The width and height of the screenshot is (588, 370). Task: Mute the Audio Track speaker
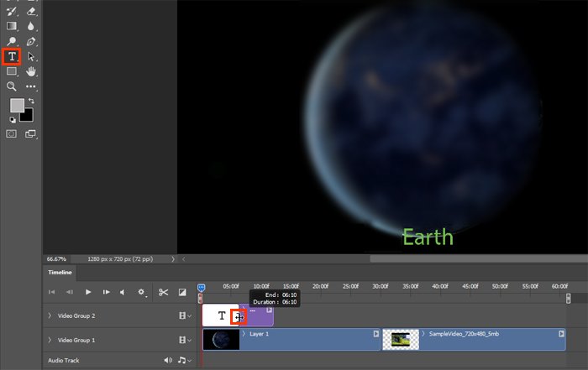167,361
